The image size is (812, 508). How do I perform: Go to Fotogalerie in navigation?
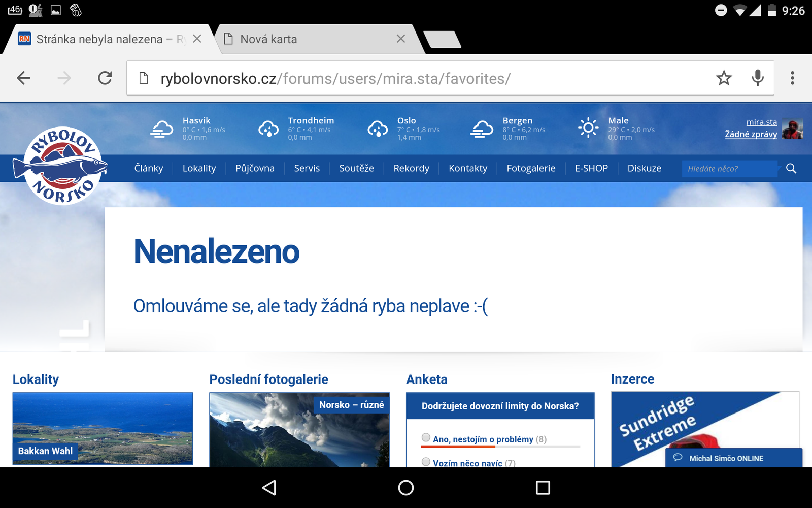pos(531,169)
